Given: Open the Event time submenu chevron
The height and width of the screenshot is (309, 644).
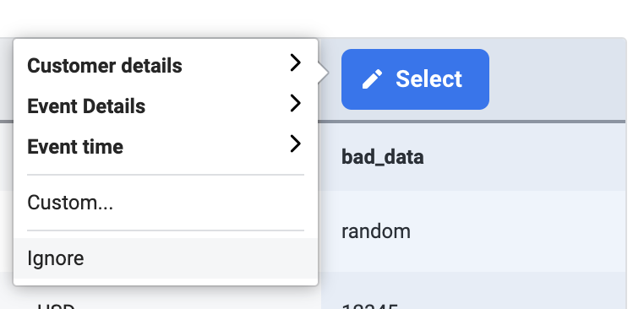Looking at the screenshot, I should click(295, 144).
